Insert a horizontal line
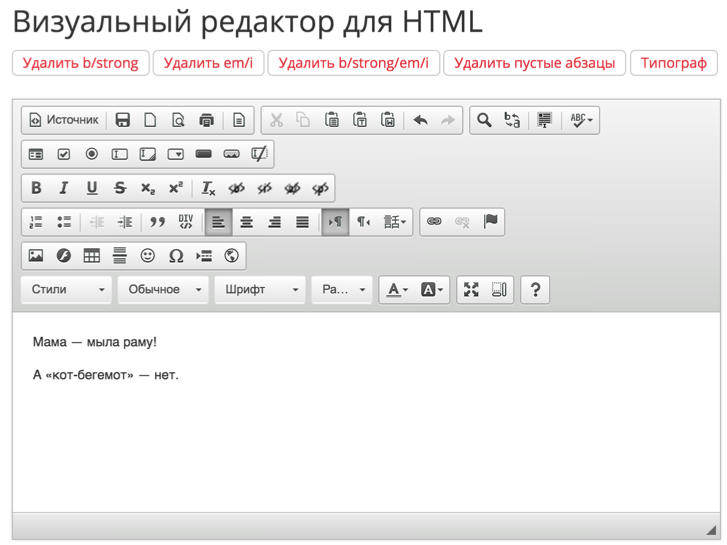This screenshot has width=727, height=545. pos(120,256)
